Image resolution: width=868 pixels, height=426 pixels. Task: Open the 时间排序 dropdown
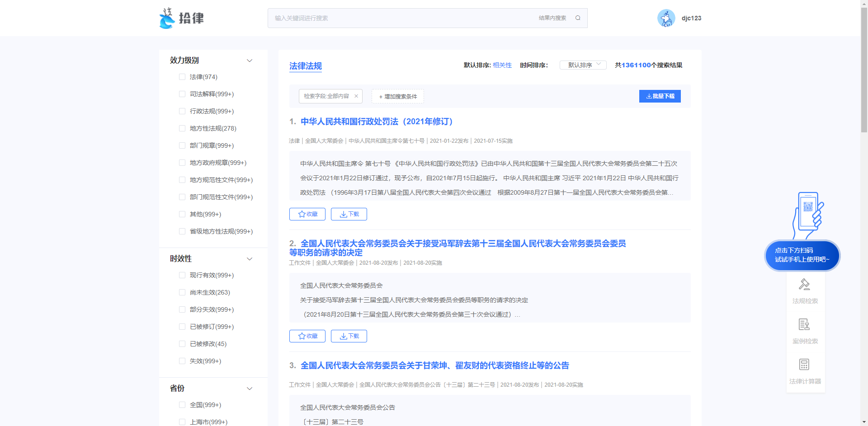coord(583,65)
